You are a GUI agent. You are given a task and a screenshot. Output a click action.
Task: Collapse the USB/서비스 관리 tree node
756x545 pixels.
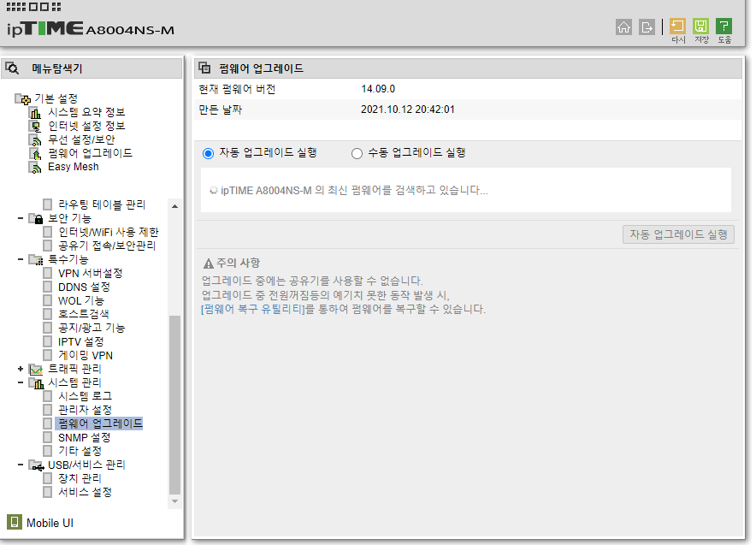click(21, 465)
